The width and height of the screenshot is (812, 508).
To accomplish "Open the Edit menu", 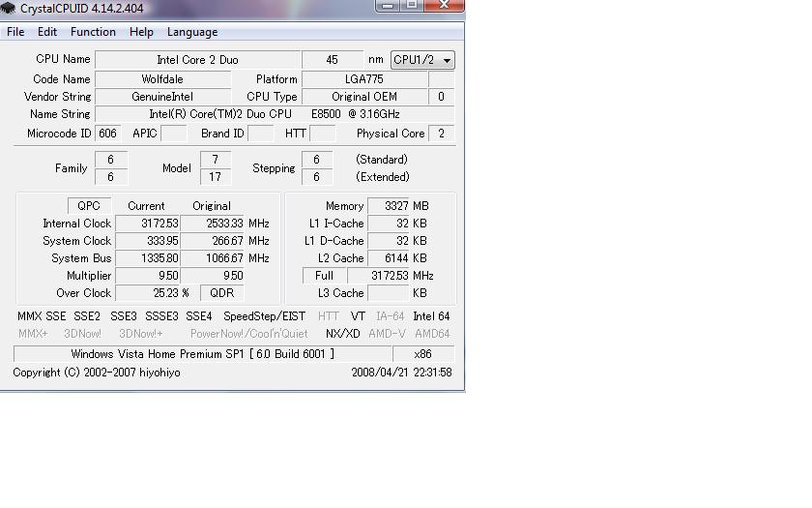I will [47, 32].
